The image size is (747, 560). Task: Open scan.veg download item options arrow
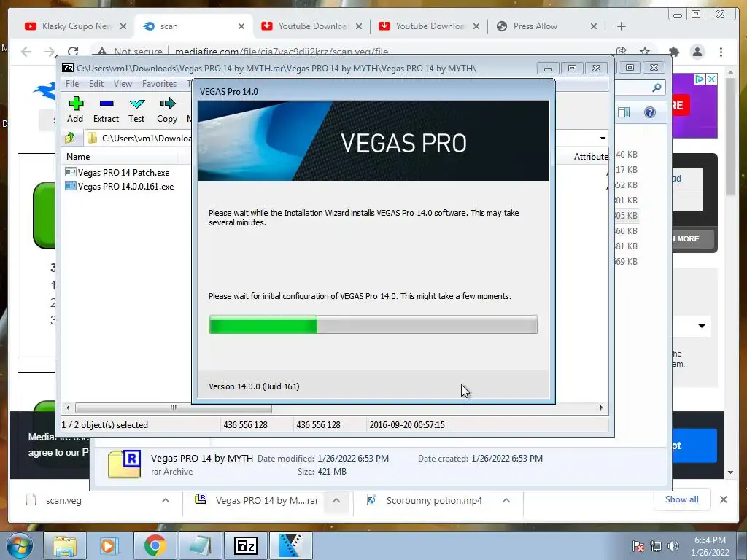tap(166, 500)
